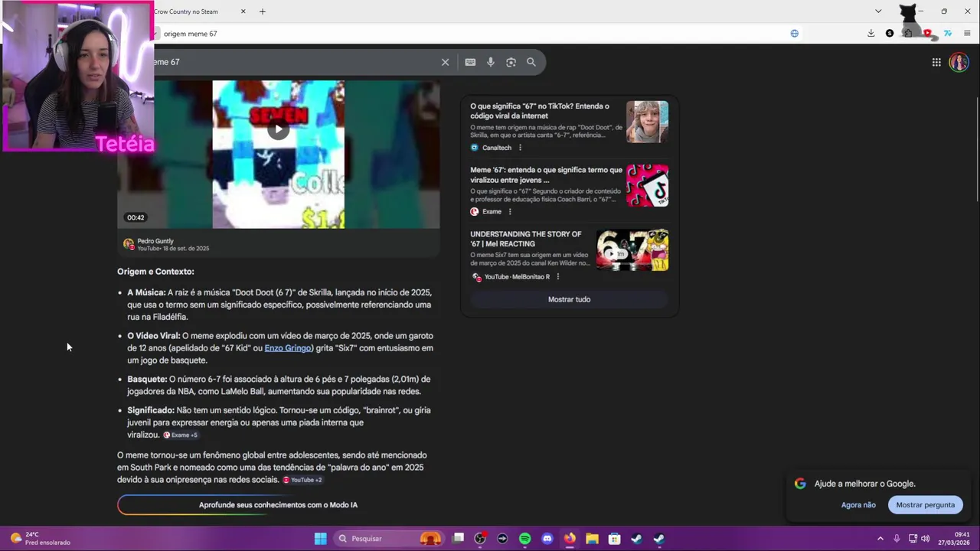Viewport: 980px width, 551px height.
Task: Open the list all tabs dropdown
Action: 878,11
